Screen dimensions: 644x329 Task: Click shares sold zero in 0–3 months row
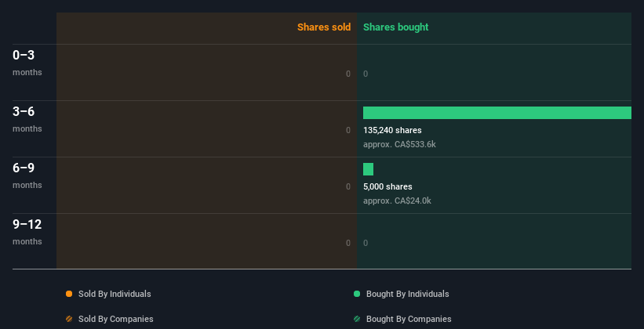point(348,74)
